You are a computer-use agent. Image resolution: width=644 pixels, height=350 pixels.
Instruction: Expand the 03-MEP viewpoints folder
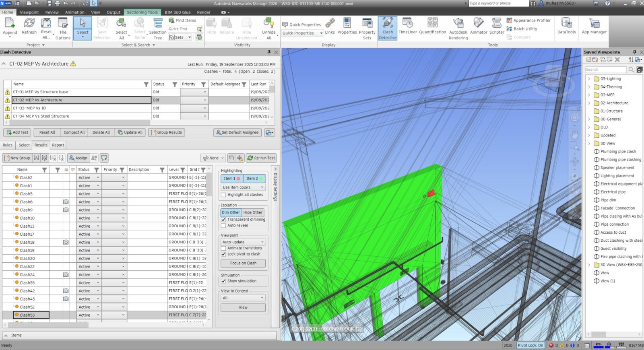click(x=589, y=95)
